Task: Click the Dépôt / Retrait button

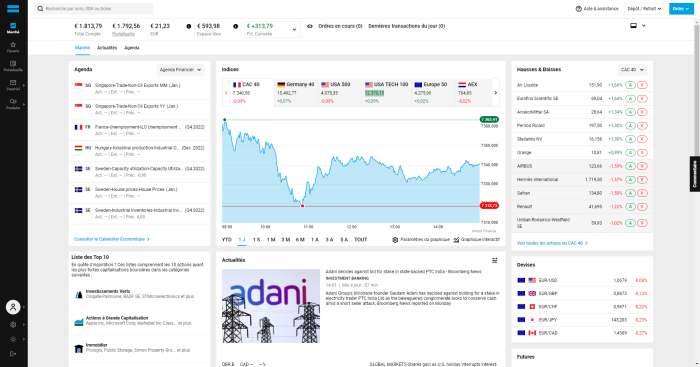Action: pyautogui.click(x=645, y=8)
